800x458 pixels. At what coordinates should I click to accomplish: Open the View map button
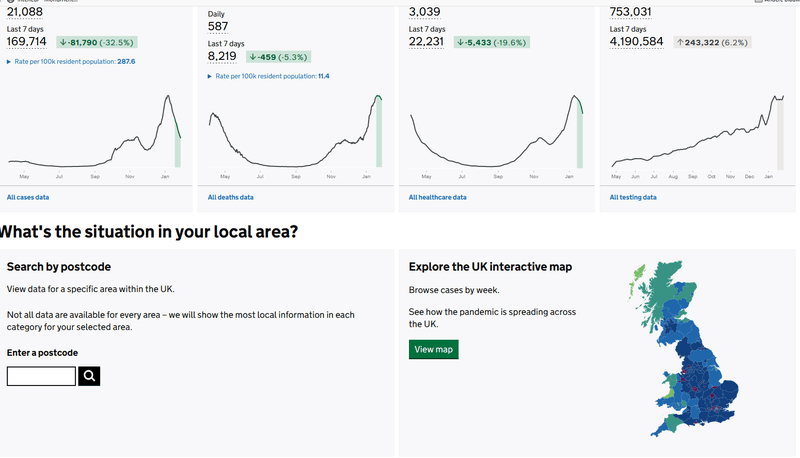point(433,349)
